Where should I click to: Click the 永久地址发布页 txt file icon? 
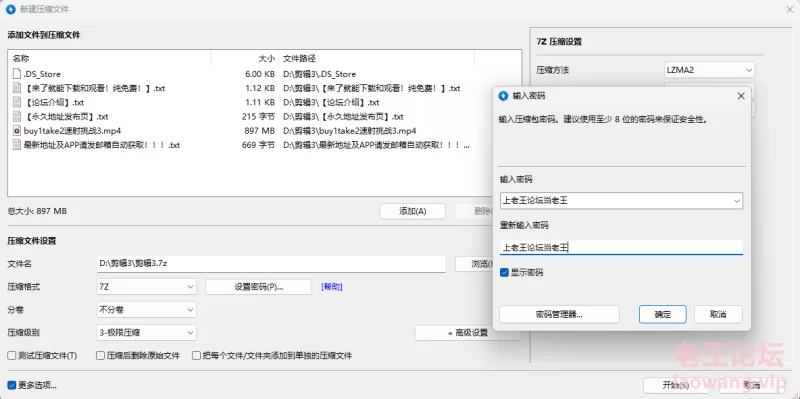click(17, 116)
